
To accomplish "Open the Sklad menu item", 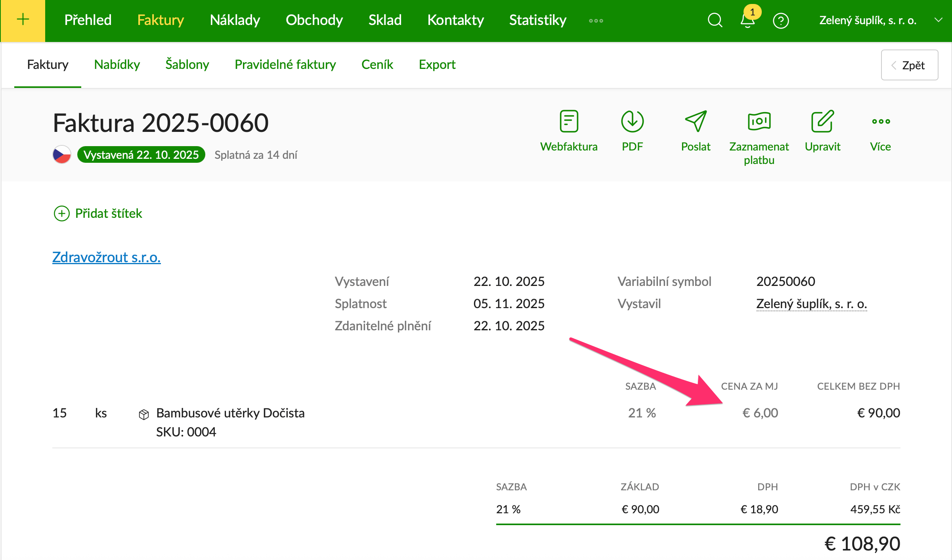I will (x=385, y=20).
